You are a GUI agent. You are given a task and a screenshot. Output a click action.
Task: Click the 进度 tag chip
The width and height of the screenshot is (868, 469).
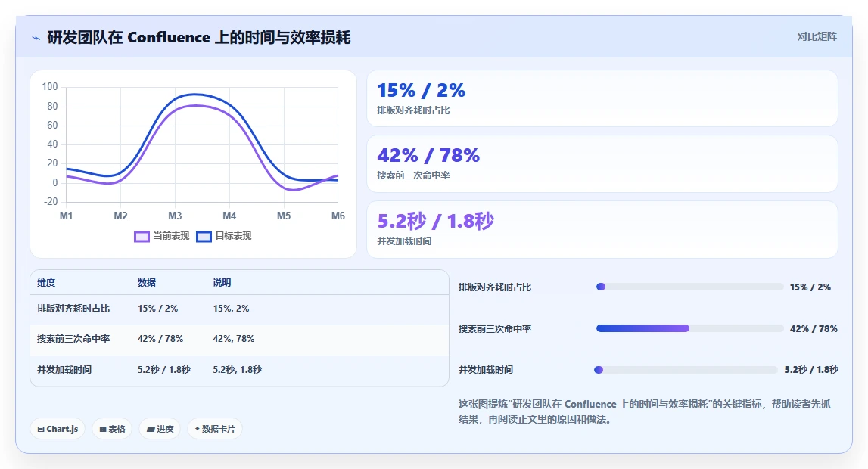(x=160, y=429)
